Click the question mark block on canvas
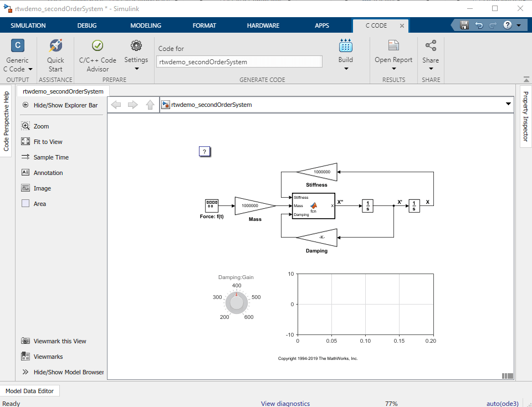 204,152
